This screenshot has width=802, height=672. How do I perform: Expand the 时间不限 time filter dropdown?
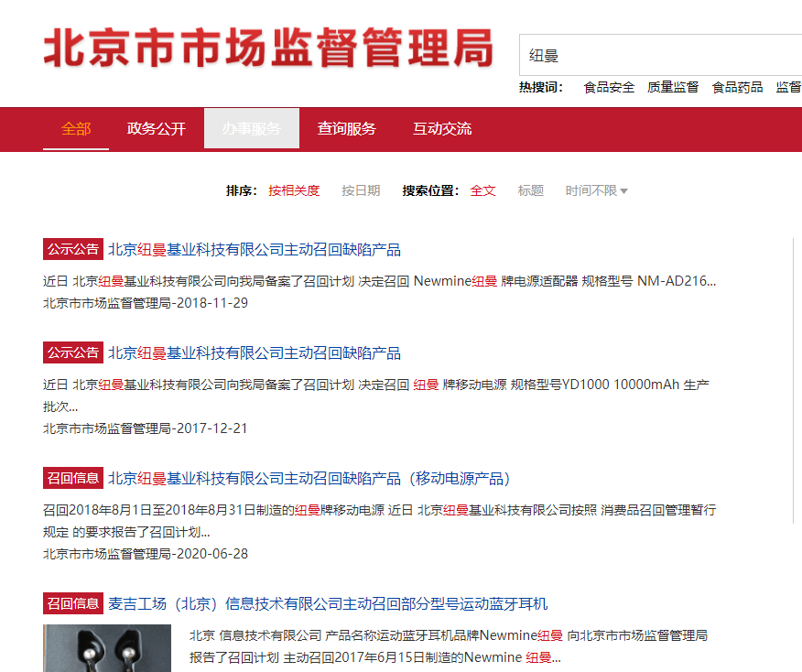[596, 190]
